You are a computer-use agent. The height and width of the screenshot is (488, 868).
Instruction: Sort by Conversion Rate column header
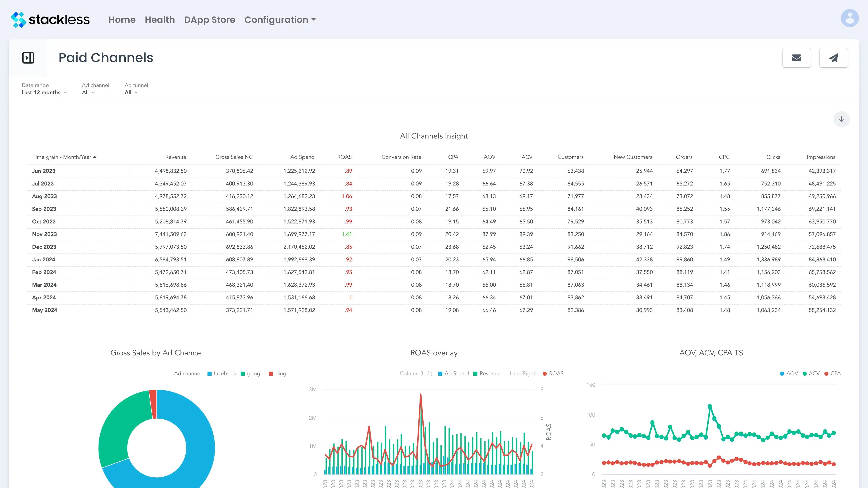(x=401, y=157)
